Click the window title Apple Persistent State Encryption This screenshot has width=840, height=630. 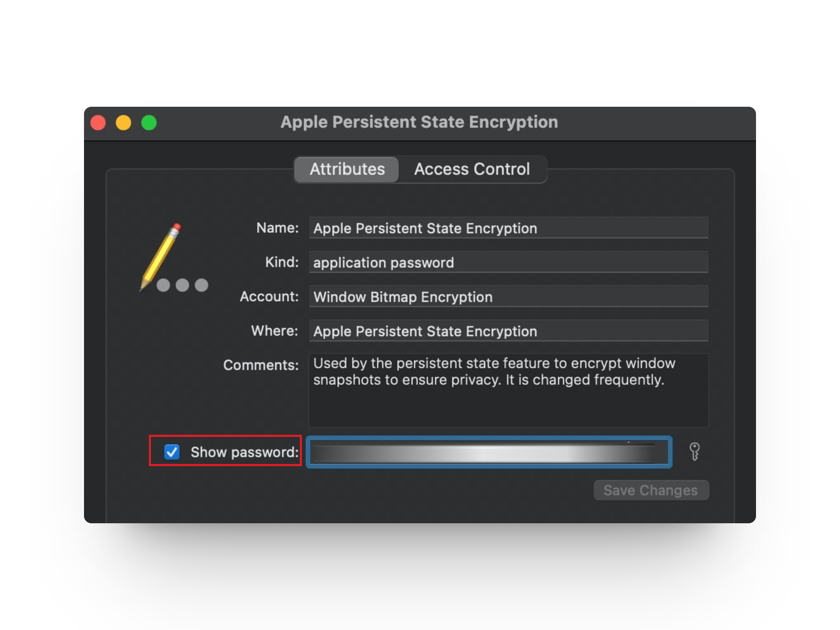pyautogui.click(x=419, y=122)
